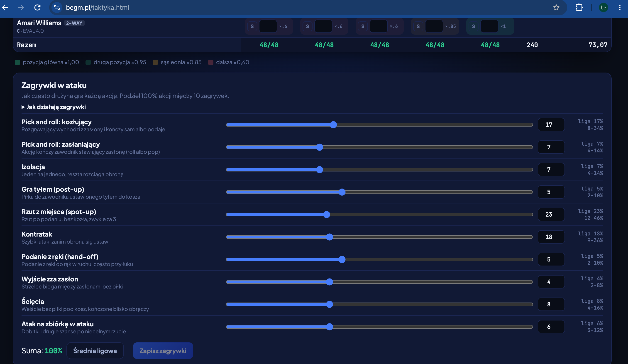This screenshot has height=364, width=628.
Task: Click the Pick and roll: kozłujący value field
Action: click(x=551, y=125)
